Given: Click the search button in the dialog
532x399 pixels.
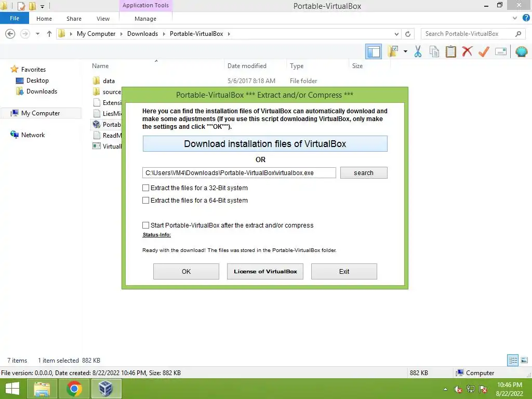Looking at the screenshot, I should coord(364,172).
